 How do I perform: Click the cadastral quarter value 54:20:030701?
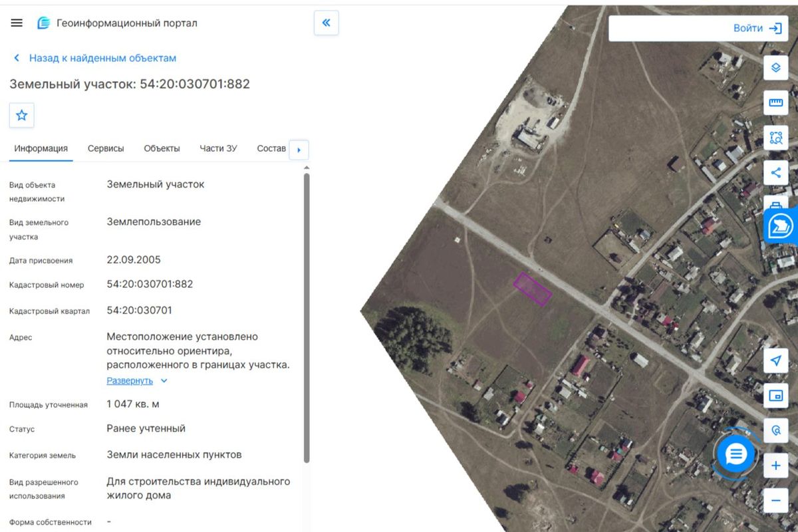140,310
